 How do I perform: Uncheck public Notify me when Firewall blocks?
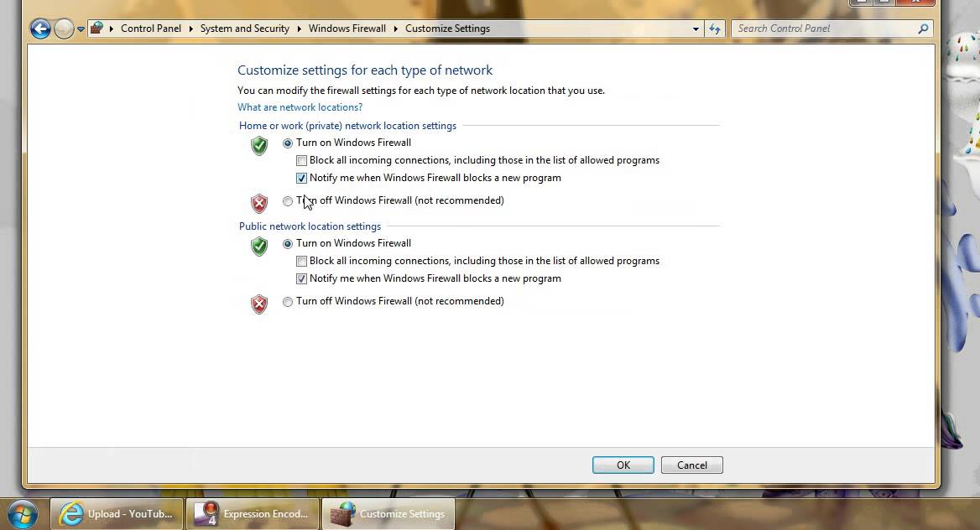point(301,278)
